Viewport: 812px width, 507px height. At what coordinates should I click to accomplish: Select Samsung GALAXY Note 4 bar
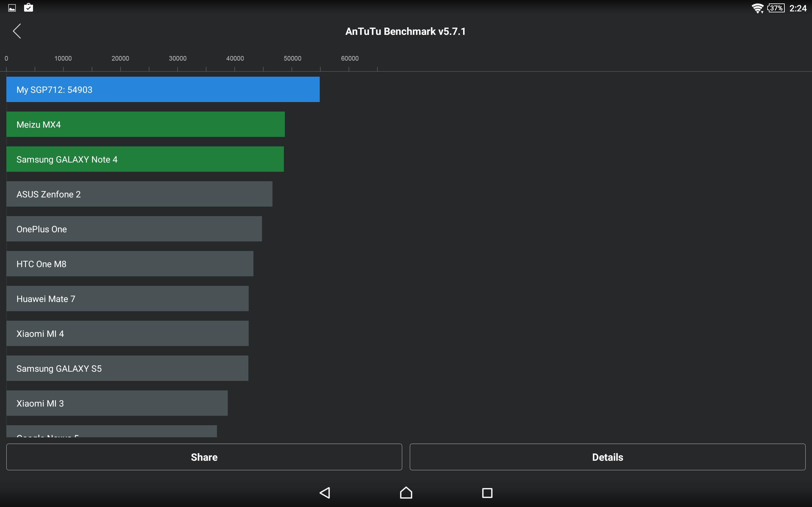[145, 159]
